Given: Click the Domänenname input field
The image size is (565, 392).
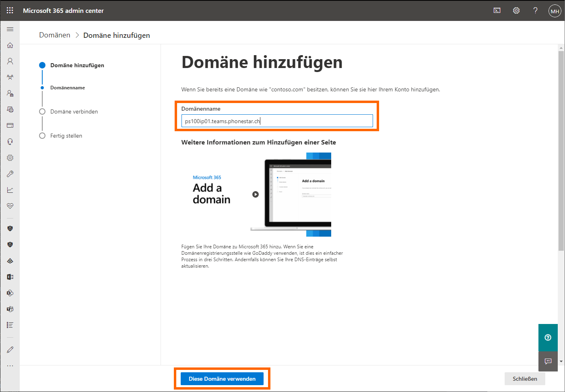Looking at the screenshot, I should click(277, 121).
